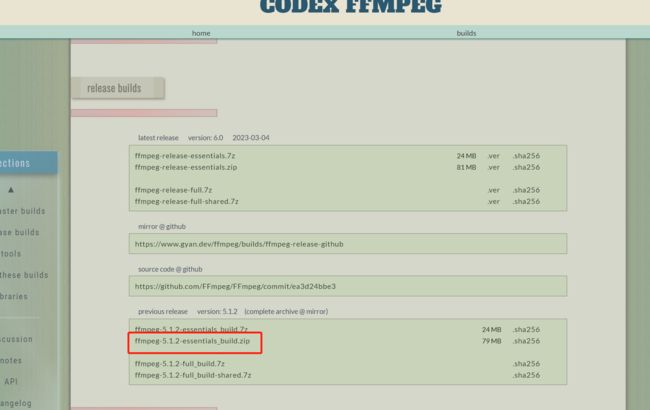Screen dimensions: 650x410
Task: Open the libraries sidebar entry
Action: (14, 296)
